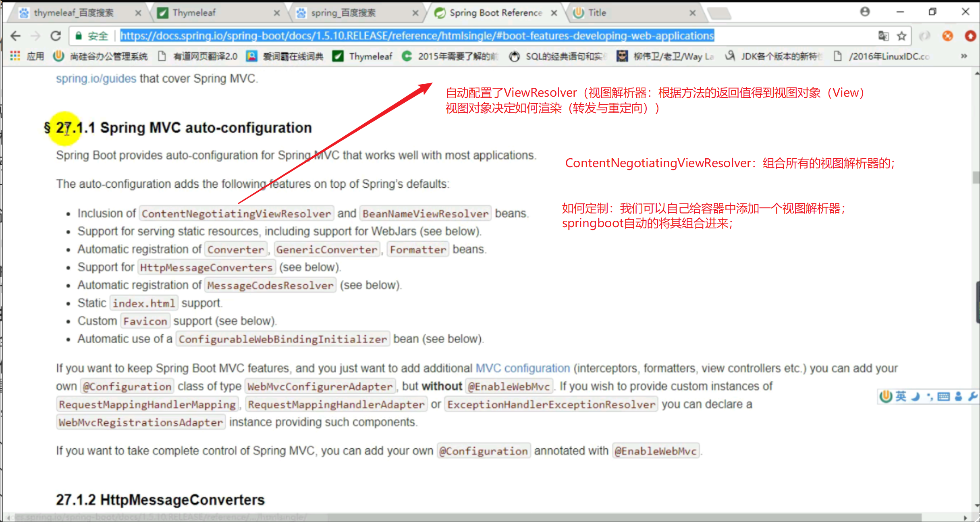Open the input method settings wrench icon

coord(973,397)
